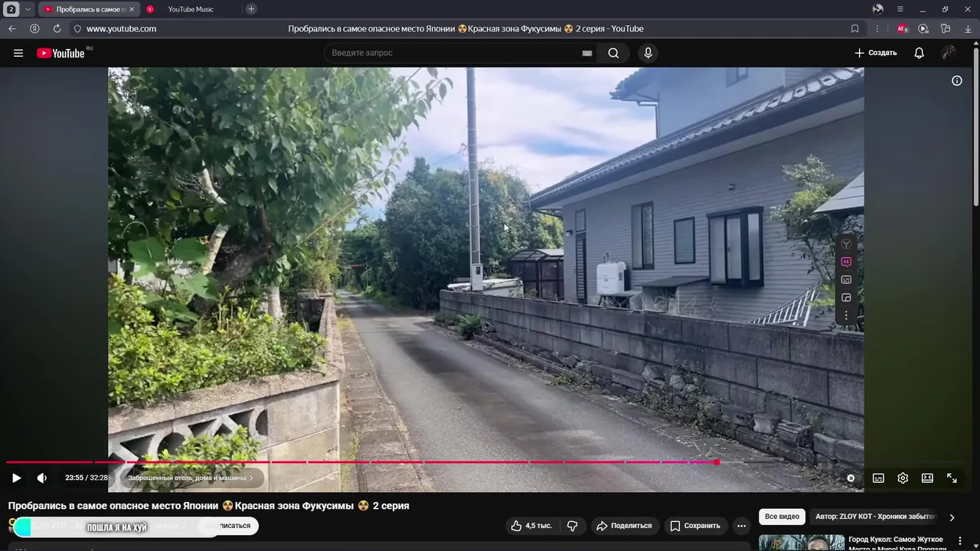The image size is (980, 551).
Task: Select the Все видео filter chip
Action: tap(782, 517)
